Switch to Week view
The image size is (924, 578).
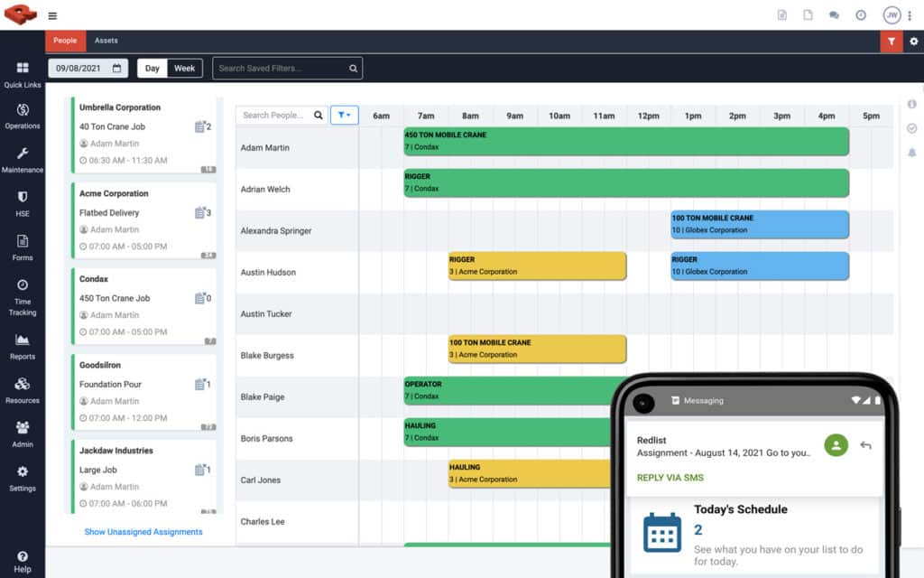tap(184, 68)
